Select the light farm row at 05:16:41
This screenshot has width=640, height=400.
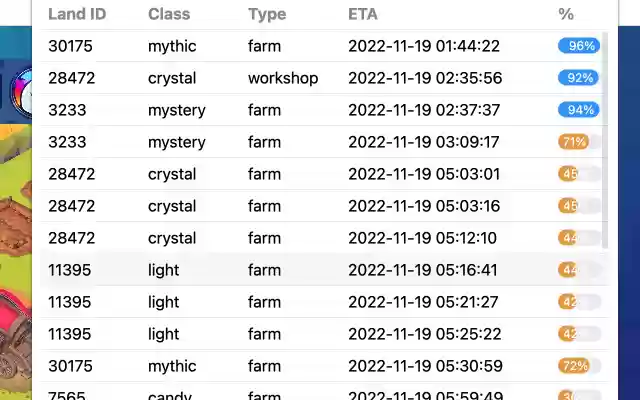coord(324,270)
